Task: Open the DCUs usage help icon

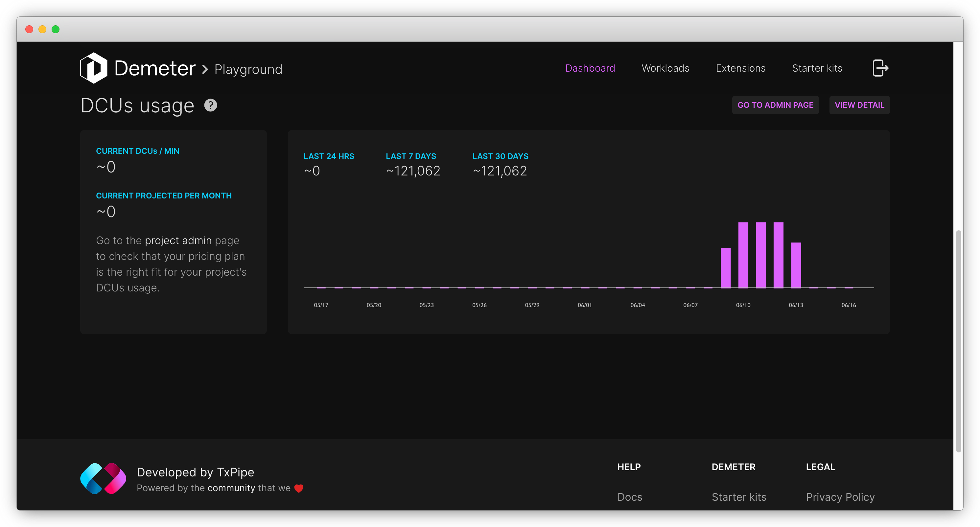Action: pyautogui.click(x=210, y=105)
